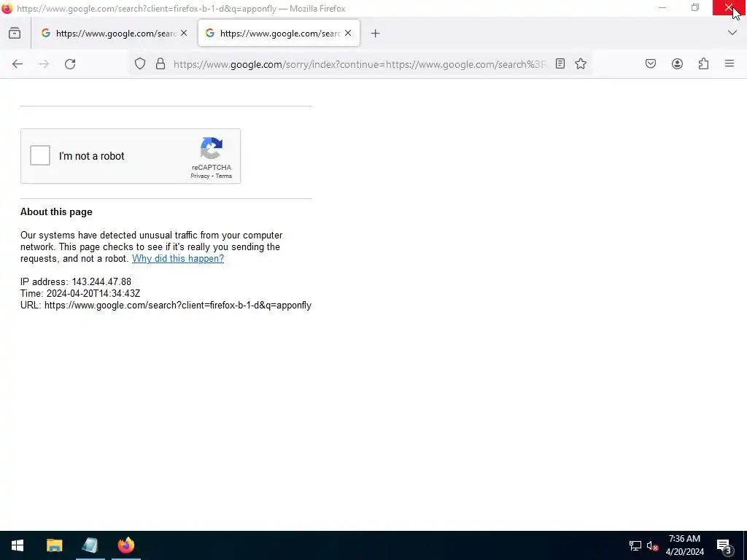This screenshot has width=747, height=560.
Task: Click the muted volume tray icon
Action: click(652, 545)
